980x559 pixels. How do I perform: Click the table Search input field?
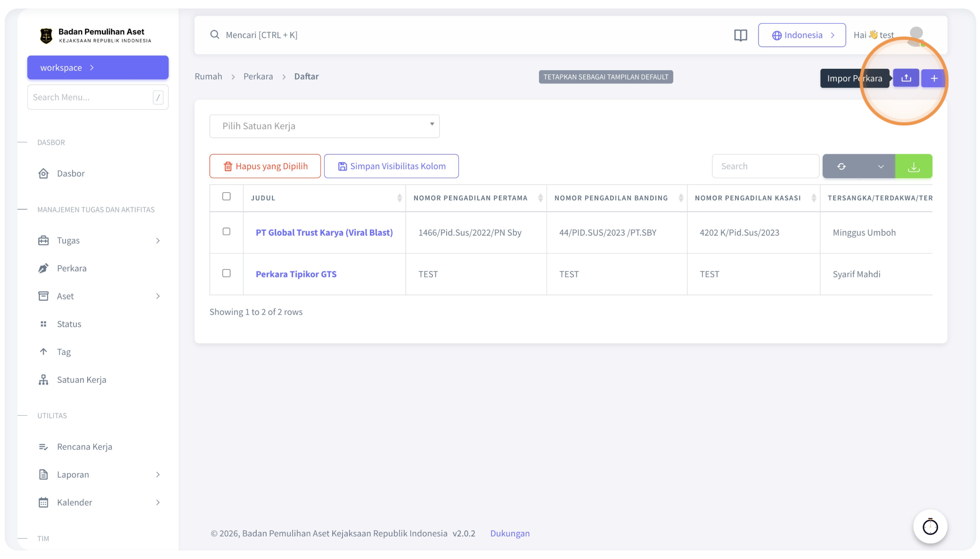(x=766, y=166)
